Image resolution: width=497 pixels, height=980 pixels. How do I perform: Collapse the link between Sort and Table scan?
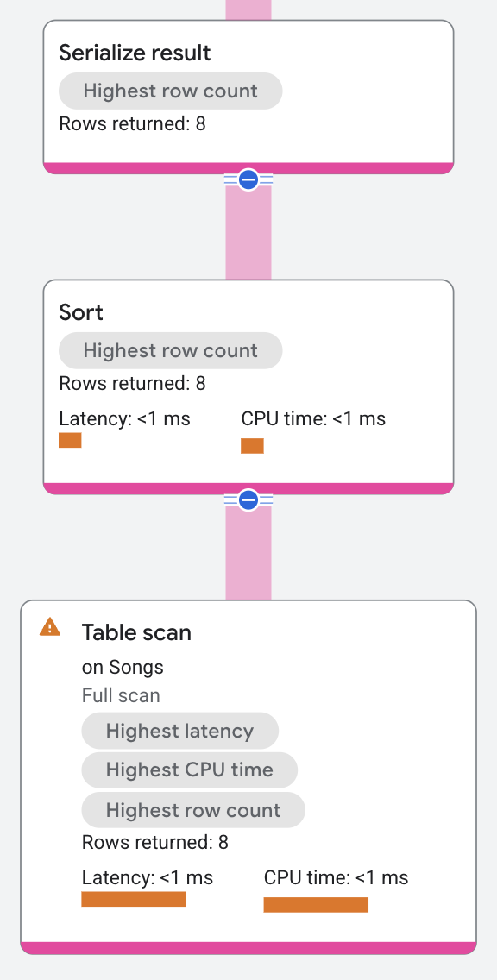248,499
